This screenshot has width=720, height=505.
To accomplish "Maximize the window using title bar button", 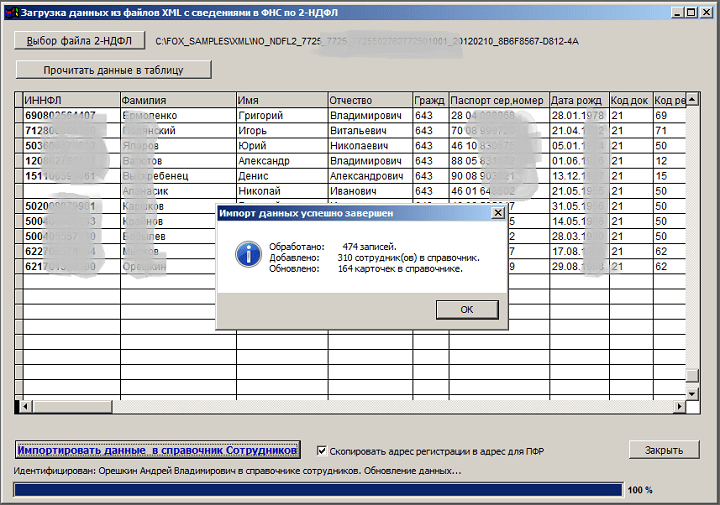I will (x=691, y=12).
